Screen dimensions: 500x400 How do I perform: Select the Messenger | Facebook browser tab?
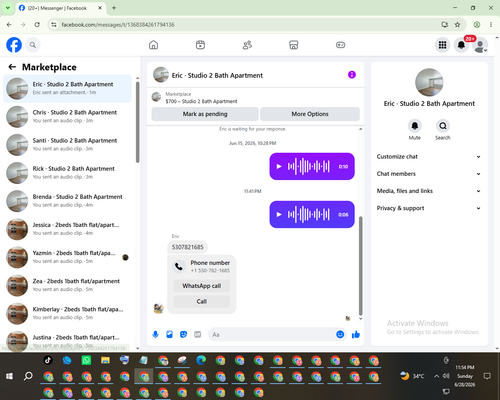pyautogui.click(x=60, y=8)
